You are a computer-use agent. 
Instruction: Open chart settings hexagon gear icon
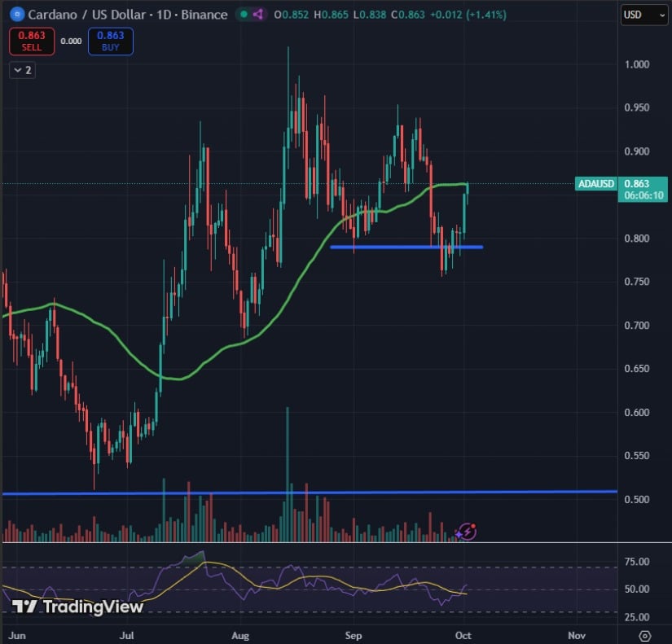pyautogui.click(x=645, y=635)
